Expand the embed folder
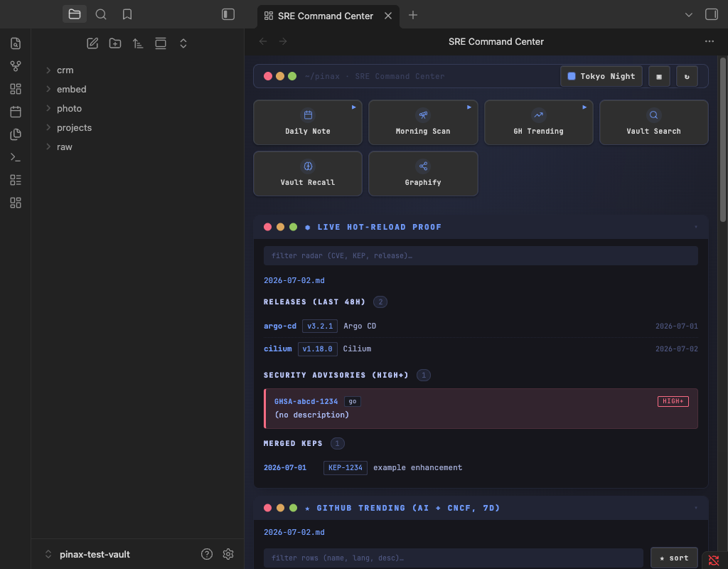728x569 pixels. tap(72, 89)
